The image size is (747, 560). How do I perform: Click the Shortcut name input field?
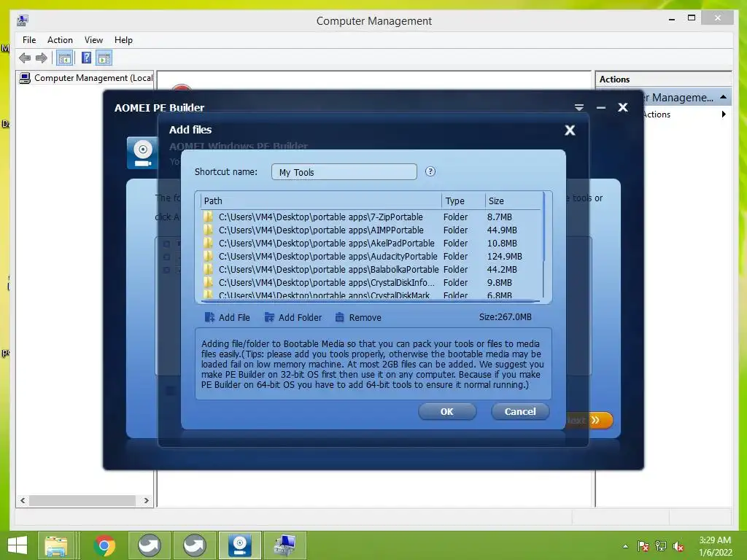[x=344, y=172]
